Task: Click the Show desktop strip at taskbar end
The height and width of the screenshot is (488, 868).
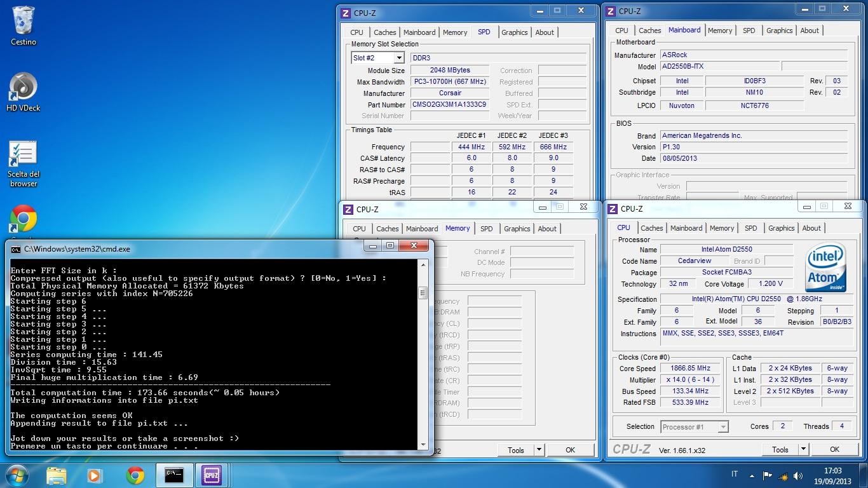Action: (864, 475)
